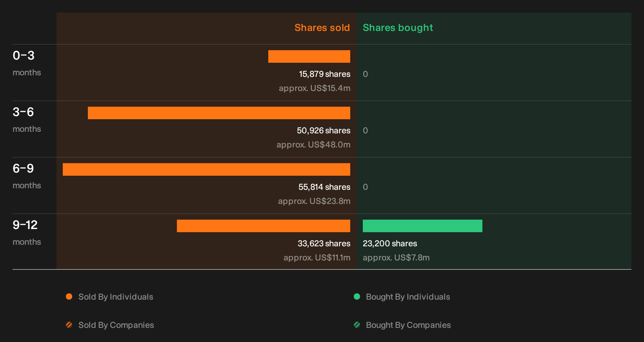Click the 'Bought By Companies' legend label
Screen dimensions: 644x342
(x=408, y=325)
